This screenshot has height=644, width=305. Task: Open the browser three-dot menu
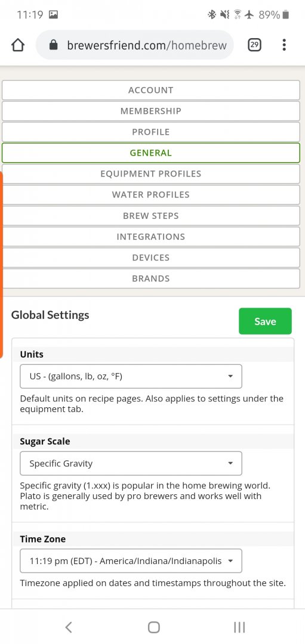coord(284,45)
